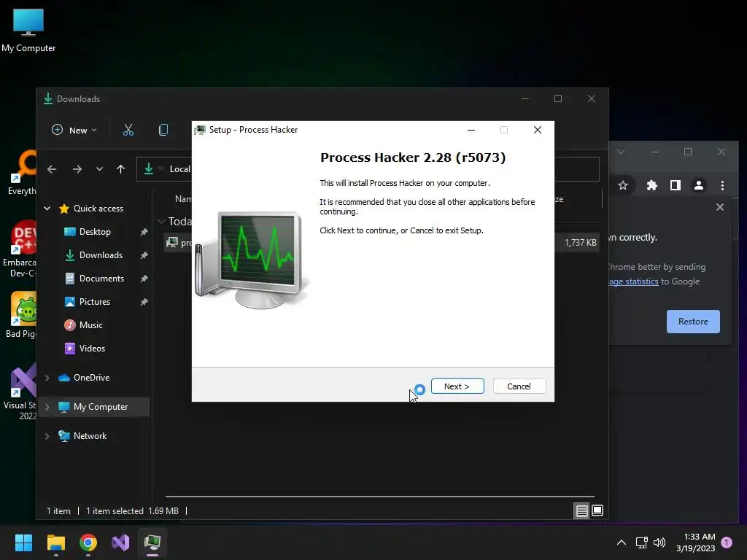Screen dimensions: 747x560
Task: Open the New dropdown in Explorer
Action: coord(74,130)
